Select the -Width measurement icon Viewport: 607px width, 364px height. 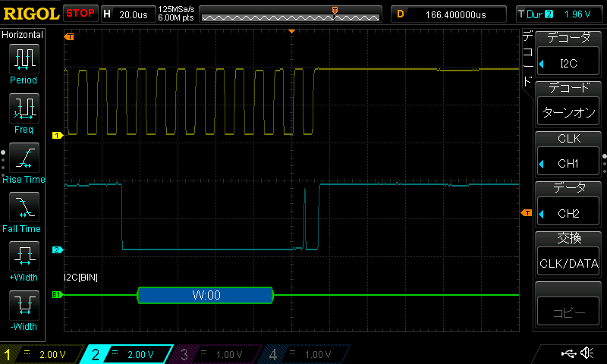[x=24, y=305]
